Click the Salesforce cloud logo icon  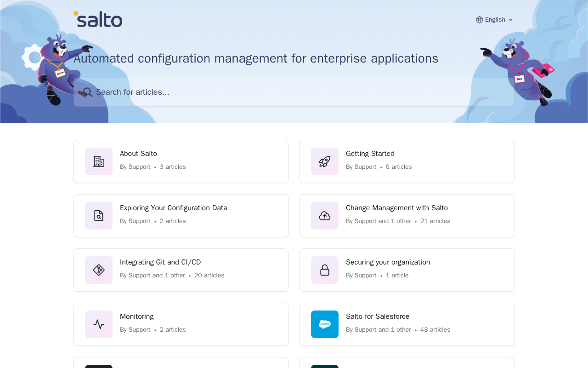[325, 324]
